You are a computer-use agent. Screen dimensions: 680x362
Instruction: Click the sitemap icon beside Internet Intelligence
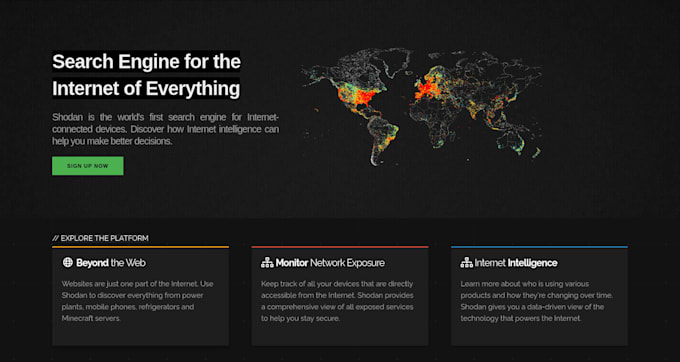pos(467,263)
